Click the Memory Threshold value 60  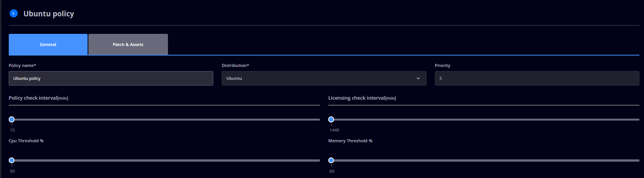click(x=332, y=171)
